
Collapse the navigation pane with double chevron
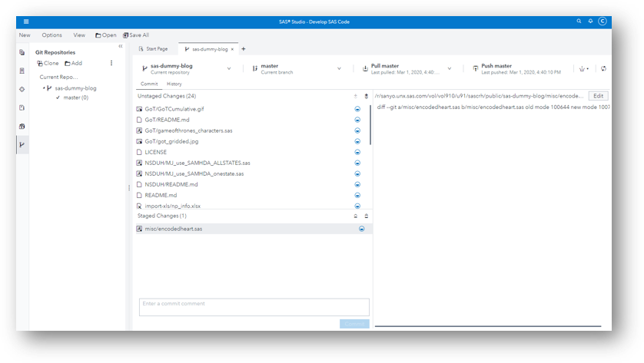click(x=121, y=46)
